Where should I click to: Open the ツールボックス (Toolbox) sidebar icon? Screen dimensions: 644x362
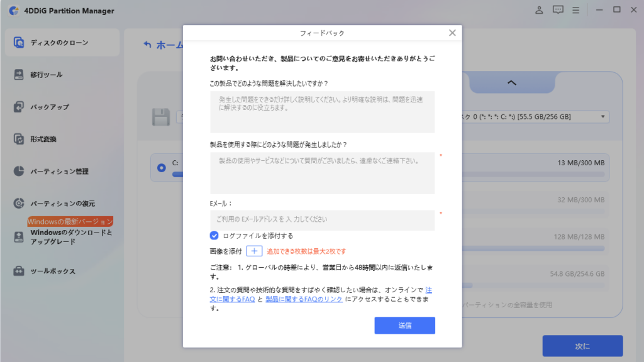click(x=20, y=271)
